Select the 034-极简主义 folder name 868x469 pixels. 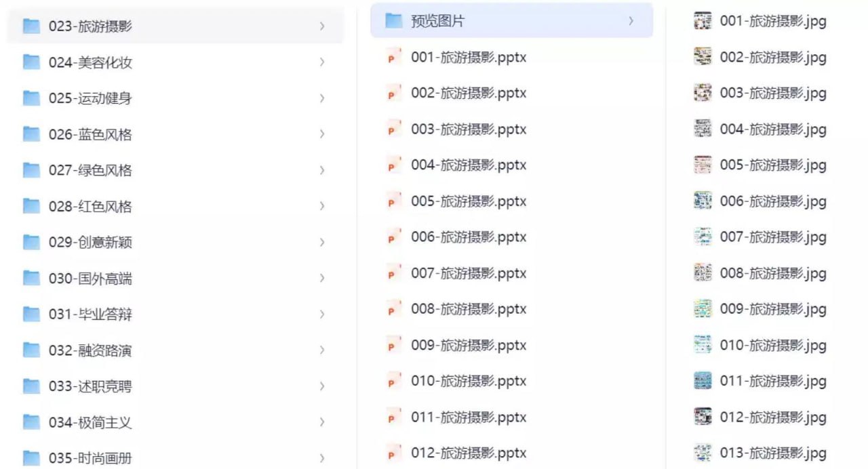[90, 422]
